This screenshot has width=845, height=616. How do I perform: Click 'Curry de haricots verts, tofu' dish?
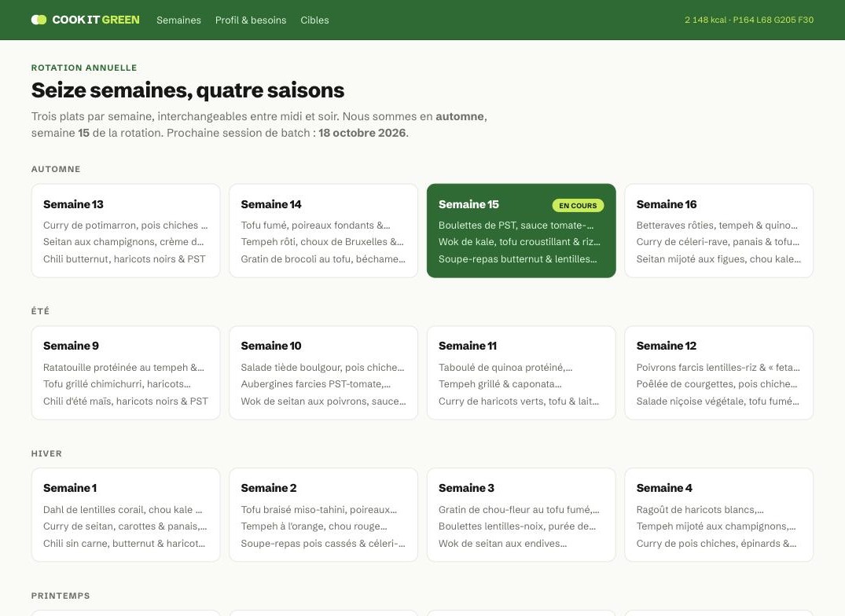(519, 401)
